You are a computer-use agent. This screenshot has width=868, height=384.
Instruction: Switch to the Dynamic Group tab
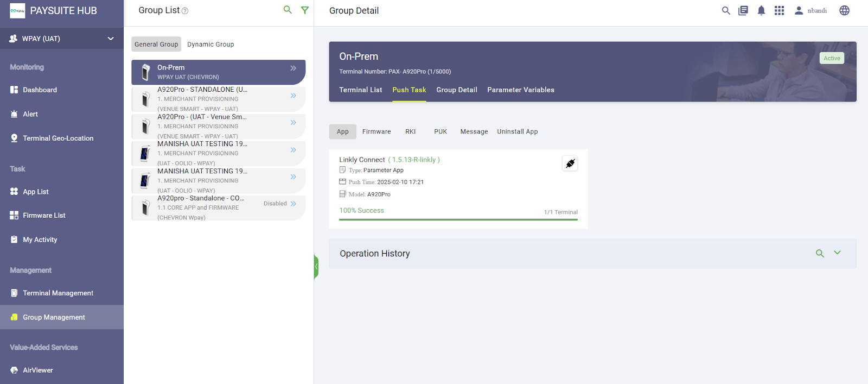pos(210,45)
